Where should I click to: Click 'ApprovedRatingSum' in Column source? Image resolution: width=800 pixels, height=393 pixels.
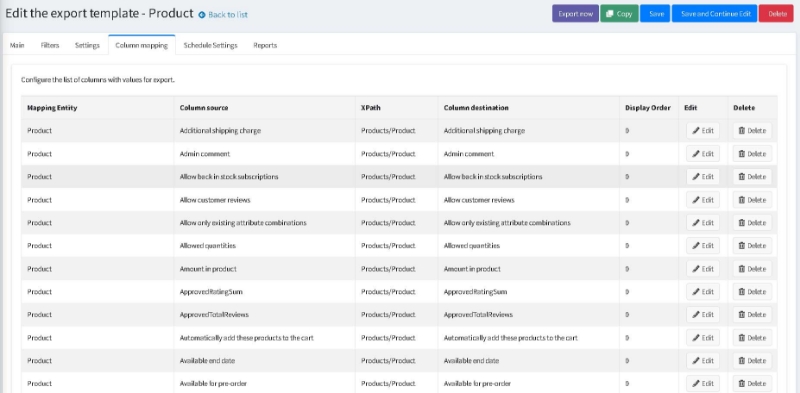point(211,292)
